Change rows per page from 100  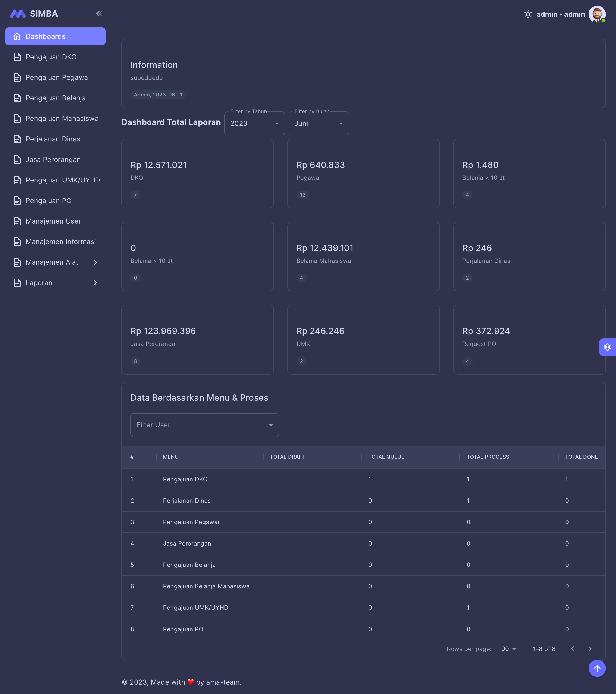click(x=507, y=649)
